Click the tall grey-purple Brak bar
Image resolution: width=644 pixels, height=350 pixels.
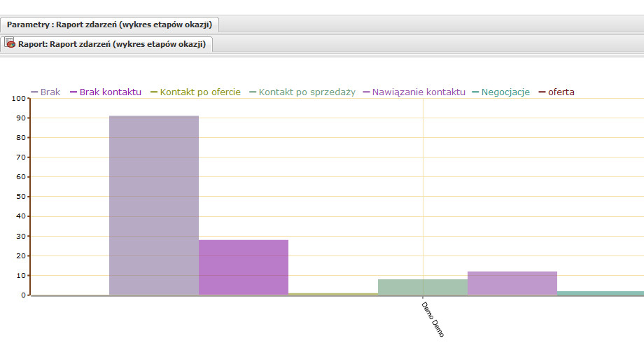[x=154, y=205]
